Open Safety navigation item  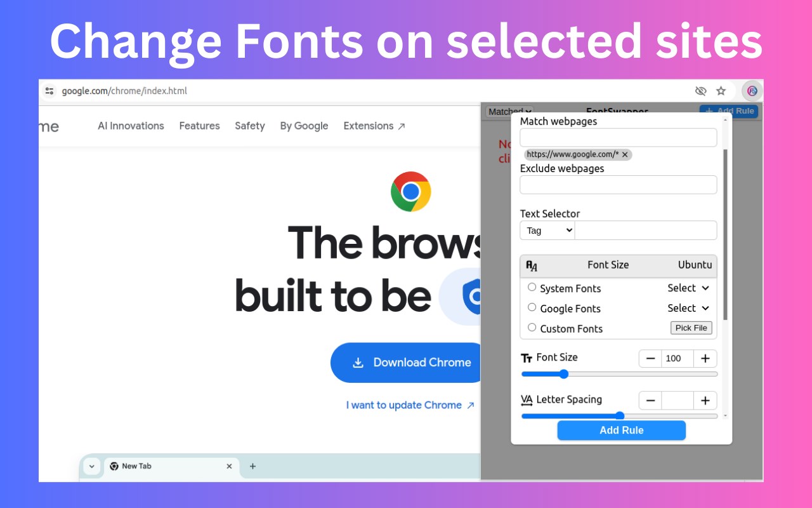pos(250,126)
